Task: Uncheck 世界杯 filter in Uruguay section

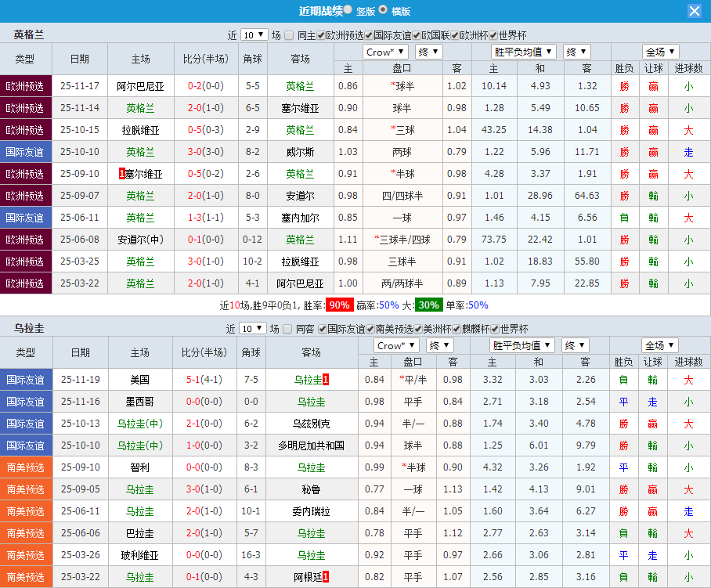Action: pyautogui.click(x=493, y=330)
